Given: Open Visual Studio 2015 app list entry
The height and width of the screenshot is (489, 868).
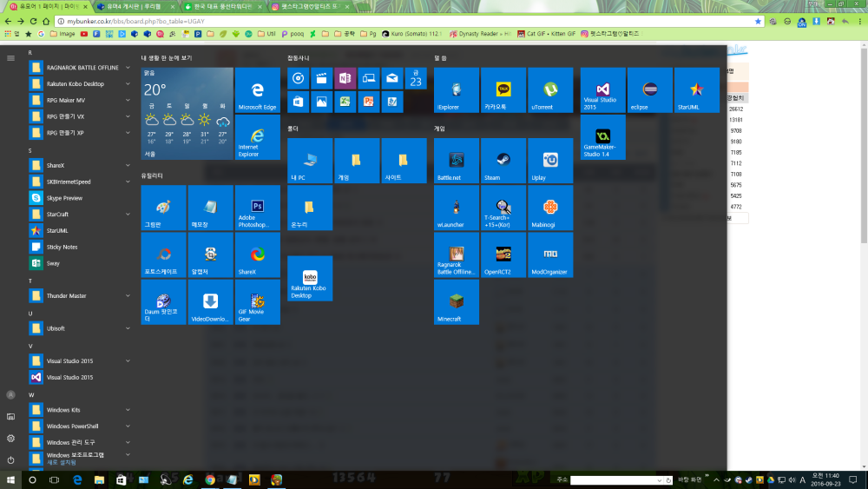Looking at the screenshot, I should pyautogui.click(x=80, y=377).
